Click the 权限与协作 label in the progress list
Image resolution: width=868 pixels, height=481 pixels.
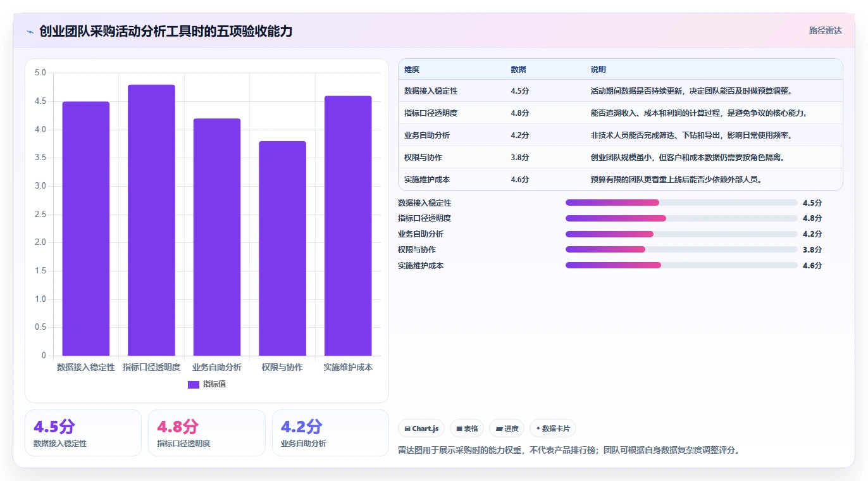pyautogui.click(x=417, y=249)
